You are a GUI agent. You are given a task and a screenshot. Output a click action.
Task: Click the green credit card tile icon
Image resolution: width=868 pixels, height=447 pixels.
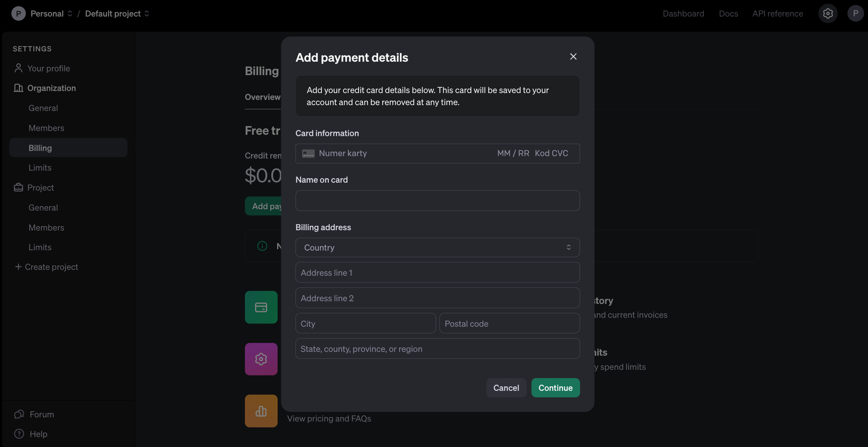click(x=261, y=307)
